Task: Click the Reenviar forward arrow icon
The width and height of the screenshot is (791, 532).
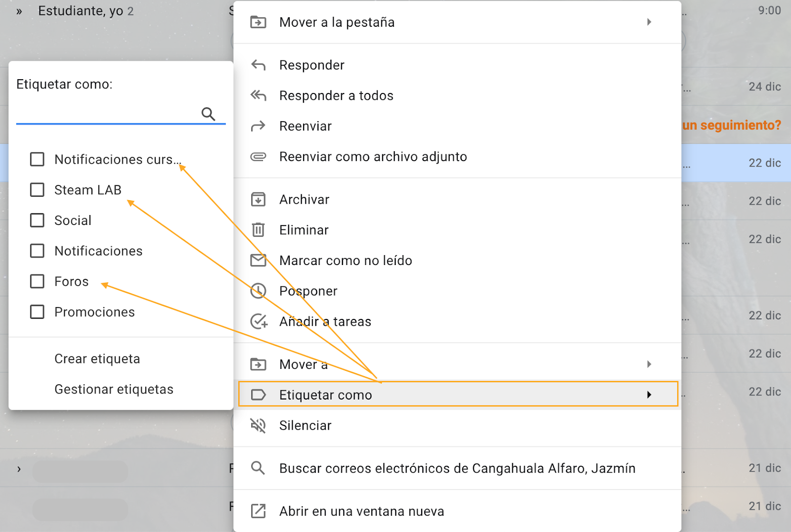Action: [258, 126]
